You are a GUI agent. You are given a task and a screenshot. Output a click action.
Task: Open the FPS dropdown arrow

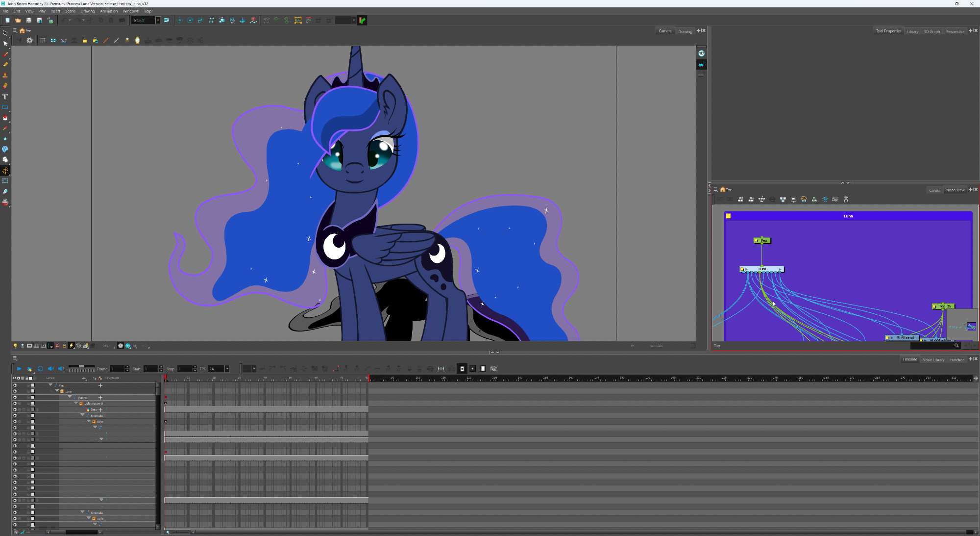pos(227,369)
